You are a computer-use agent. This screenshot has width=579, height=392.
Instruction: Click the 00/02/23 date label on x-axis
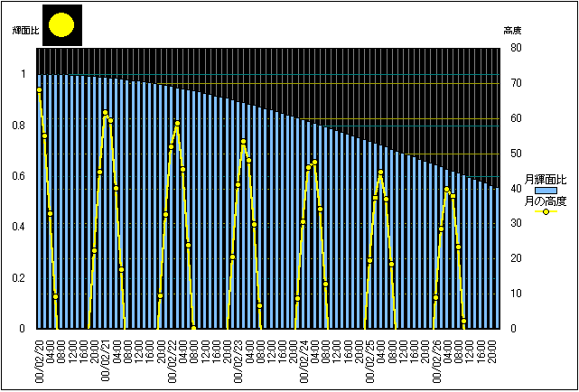pos(238,358)
